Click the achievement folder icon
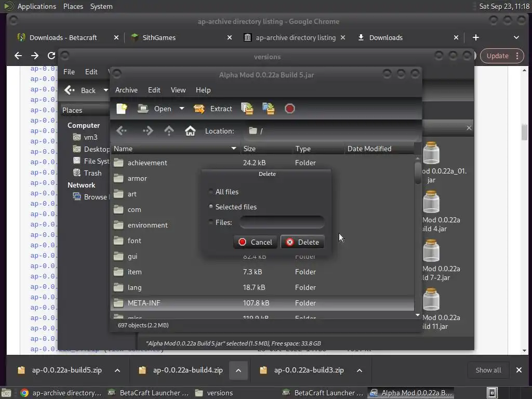The image size is (532, 399). coord(118,163)
